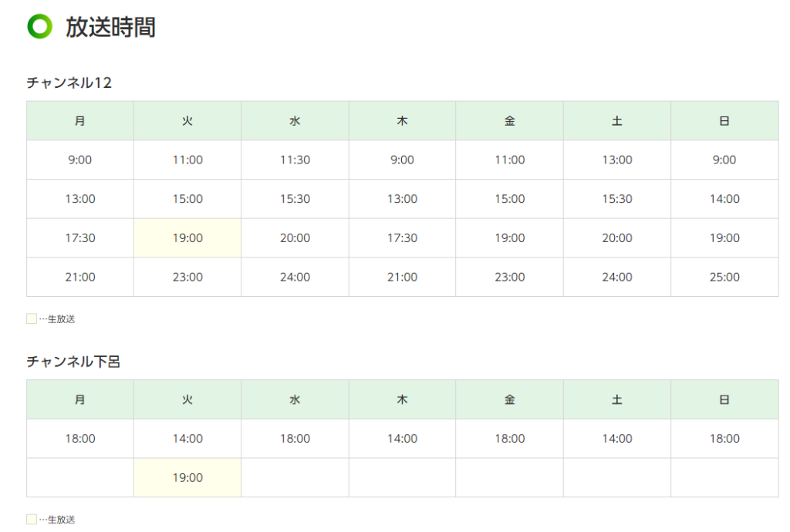Screen dimensions: 790x532
Task: Select the 11:30 Wednesday time slot
Action: pos(295,160)
